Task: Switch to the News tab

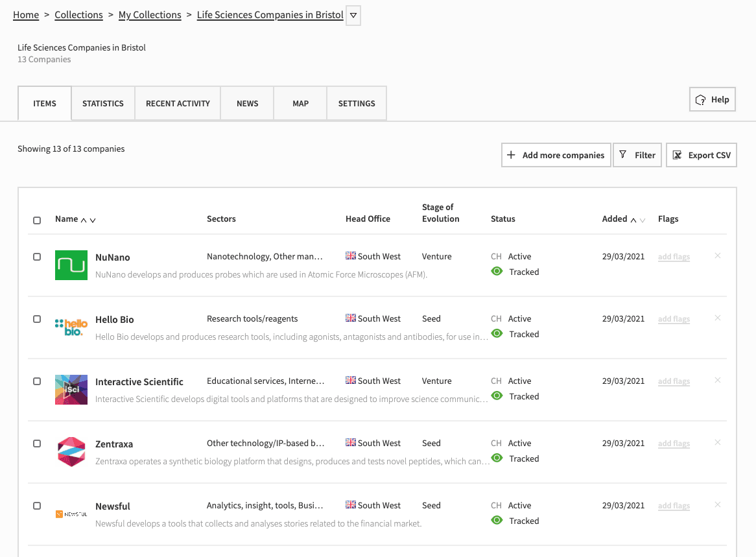Action: tap(247, 103)
